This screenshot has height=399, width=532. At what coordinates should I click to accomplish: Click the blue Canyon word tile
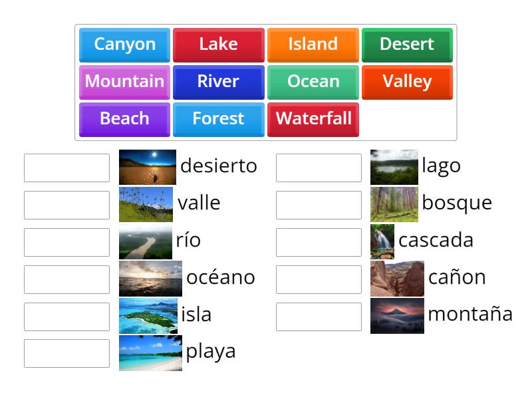[125, 45]
